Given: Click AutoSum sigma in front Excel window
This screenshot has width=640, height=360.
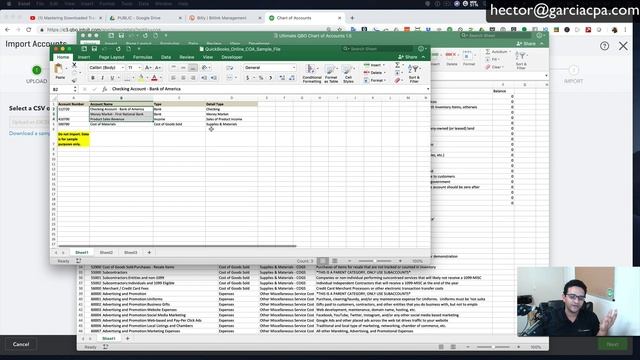Looking at the screenshot, I should coord(397,65).
